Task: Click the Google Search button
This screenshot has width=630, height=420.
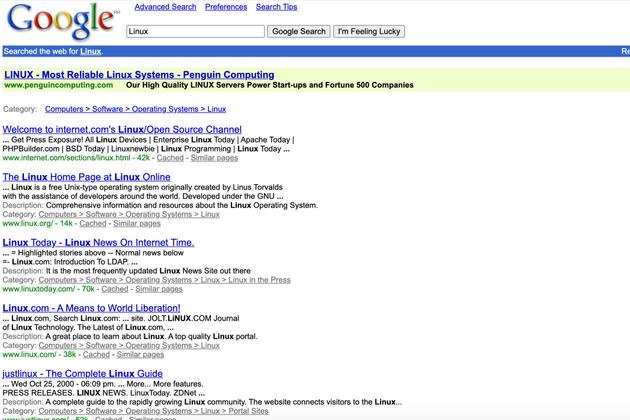Action: [x=299, y=31]
